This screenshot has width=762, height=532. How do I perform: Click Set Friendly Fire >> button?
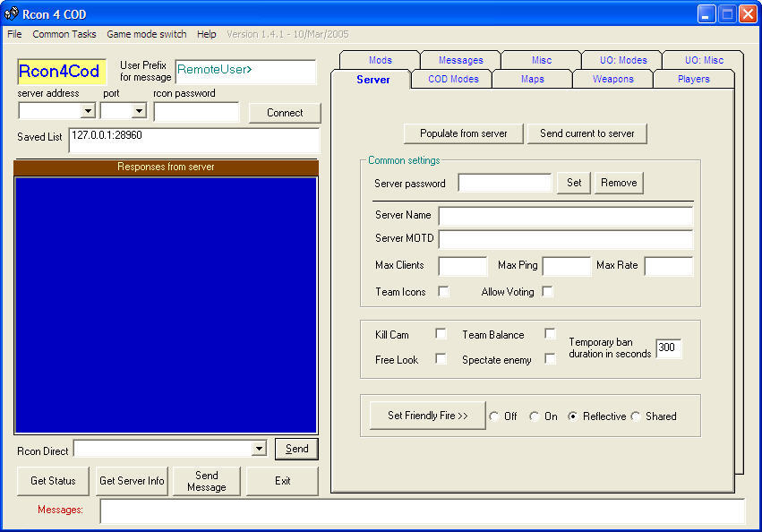[428, 416]
